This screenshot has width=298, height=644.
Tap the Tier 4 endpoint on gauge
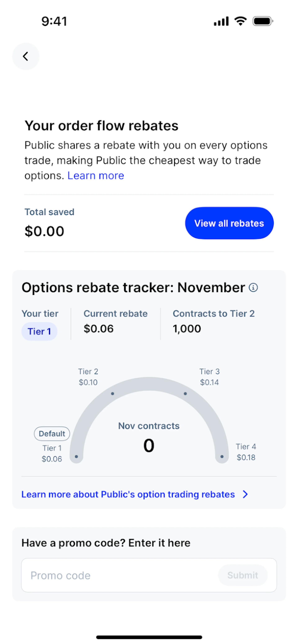[x=222, y=457]
